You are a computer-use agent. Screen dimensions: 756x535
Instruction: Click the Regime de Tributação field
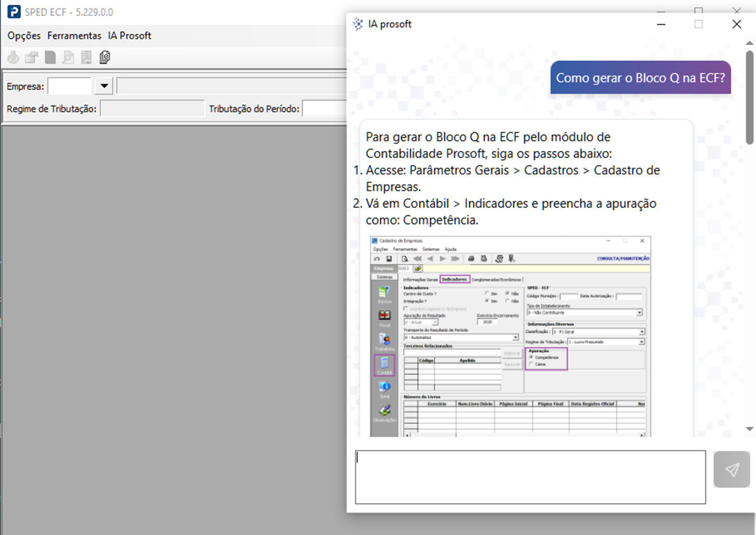(153, 109)
